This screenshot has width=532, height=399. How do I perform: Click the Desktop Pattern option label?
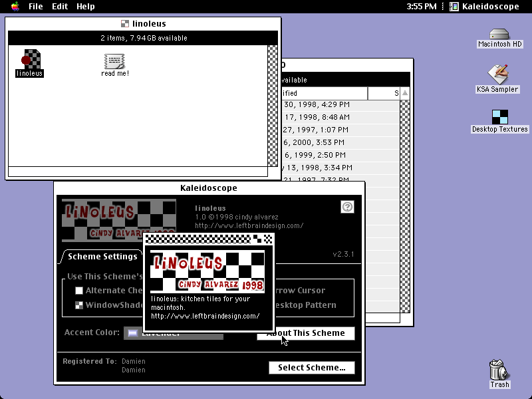click(305, 305)
